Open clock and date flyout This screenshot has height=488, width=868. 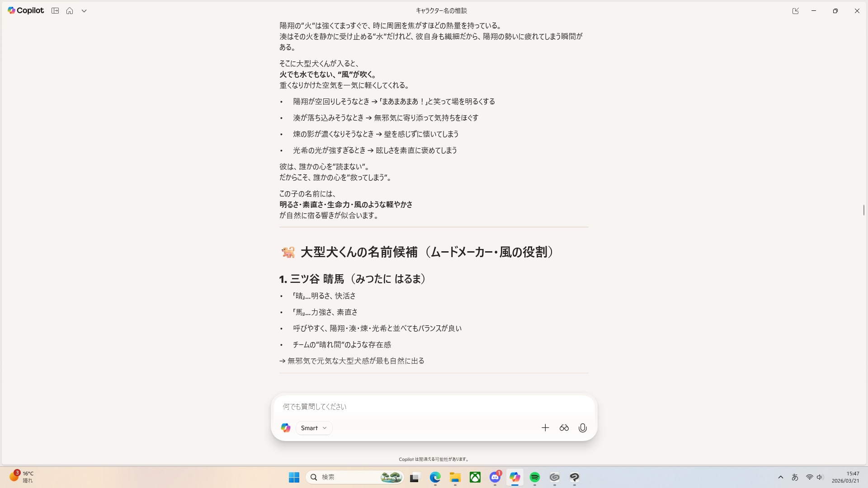(x=845, y=477)
